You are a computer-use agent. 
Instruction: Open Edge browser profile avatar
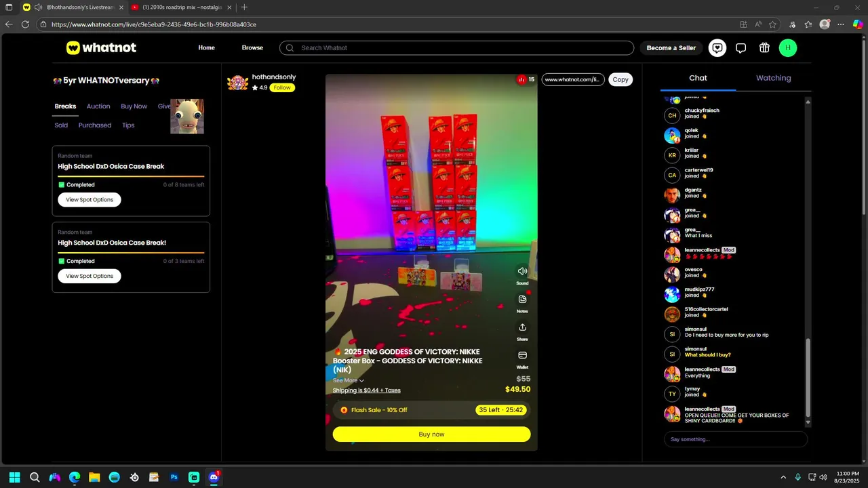pos(825,24)
